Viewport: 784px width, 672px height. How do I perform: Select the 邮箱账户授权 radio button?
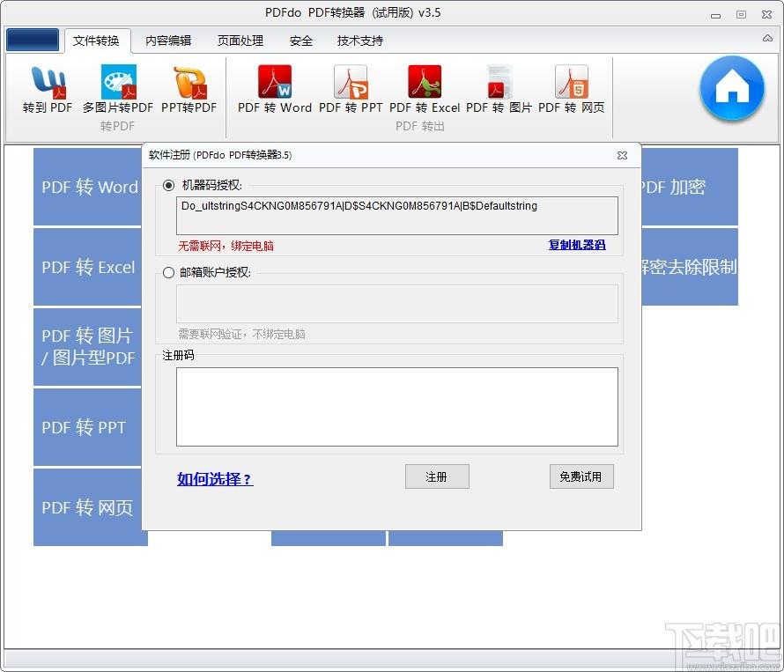169,272
